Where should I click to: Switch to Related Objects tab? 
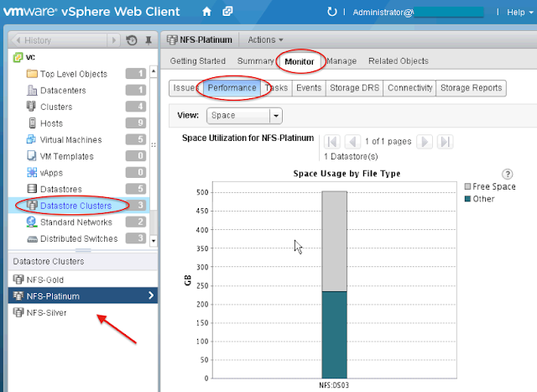coord(399,61)
